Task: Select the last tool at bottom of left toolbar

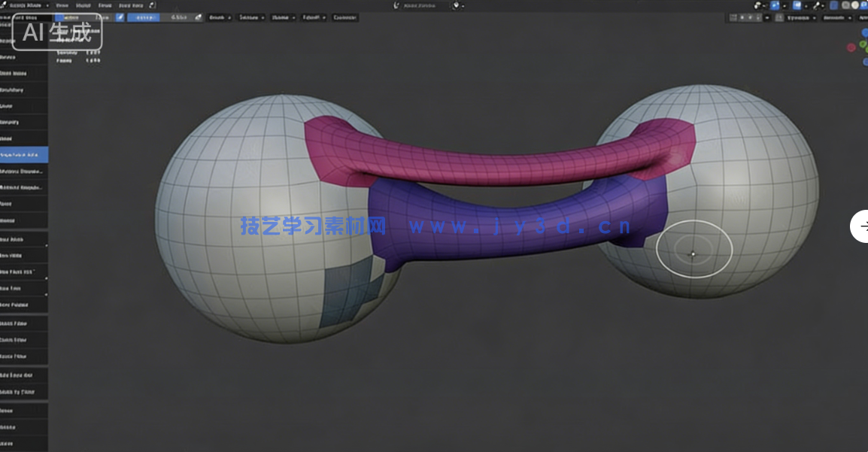Action: (x=23, y=442)
